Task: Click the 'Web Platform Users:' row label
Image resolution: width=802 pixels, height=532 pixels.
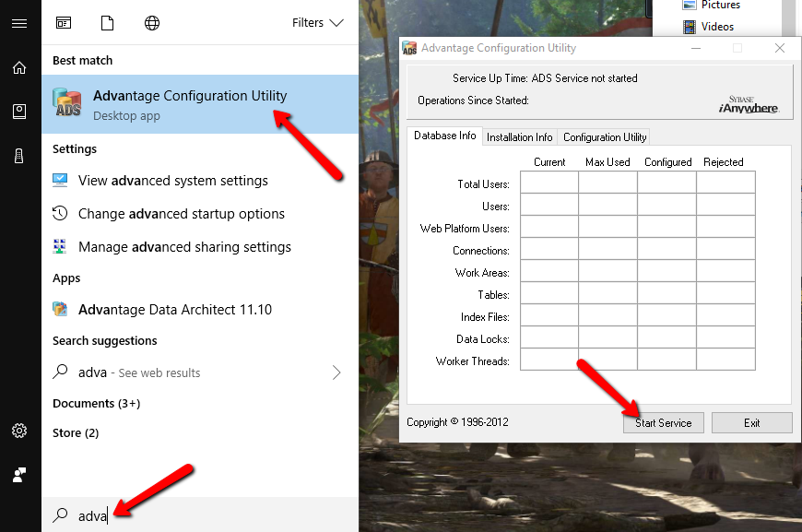Action: point(465,229)
